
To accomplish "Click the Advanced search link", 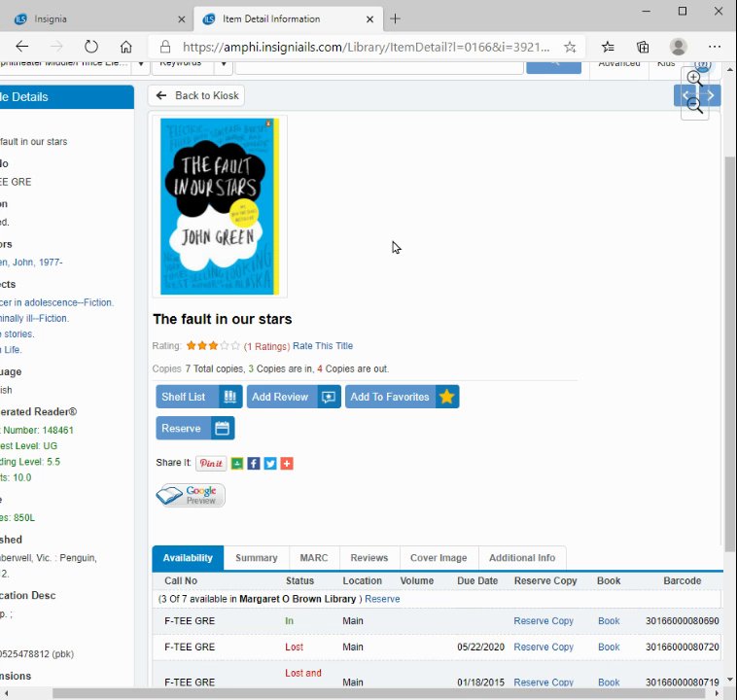I will [x=619, y=65].
